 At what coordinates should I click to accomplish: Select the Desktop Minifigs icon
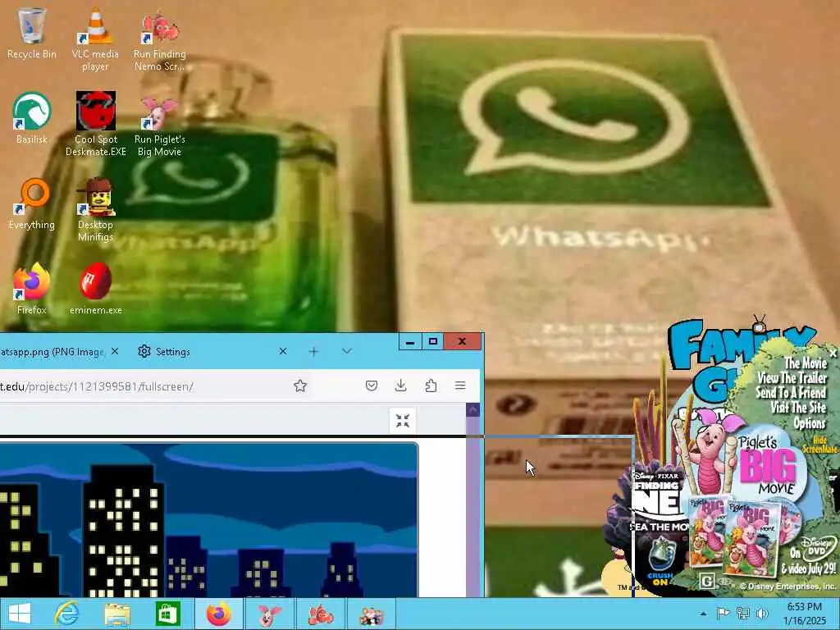point(95,209)
